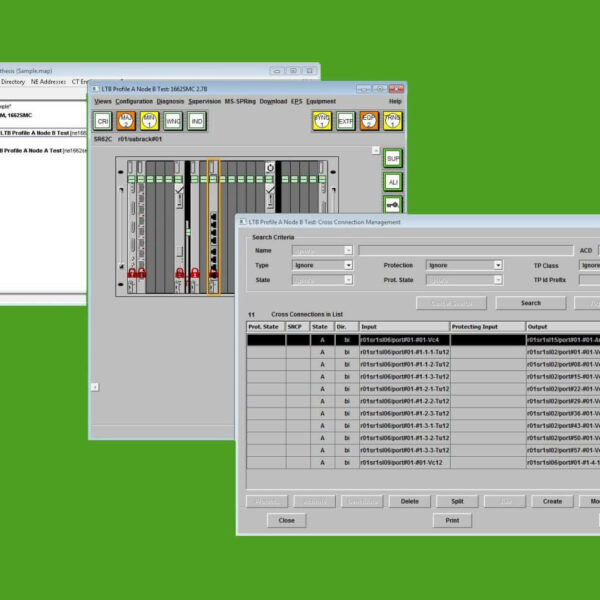Open the Supervision menu
600x600 pixels.
[x=204, y=101]
